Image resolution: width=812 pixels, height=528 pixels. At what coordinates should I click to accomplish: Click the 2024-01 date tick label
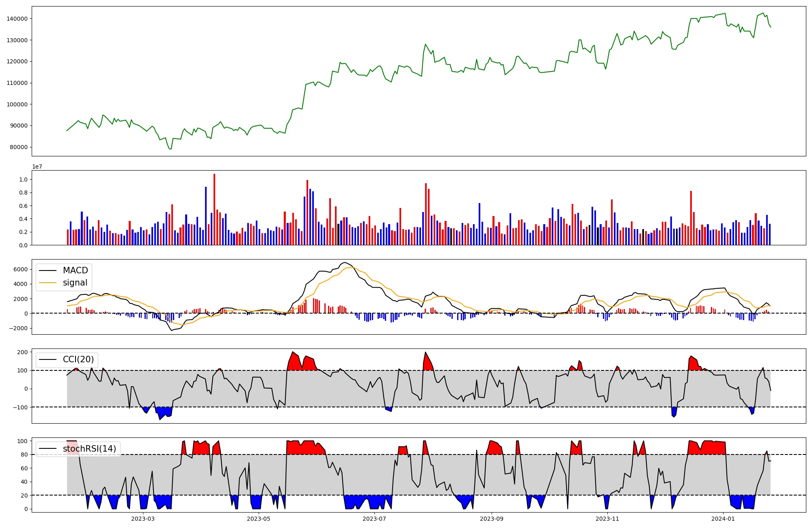click(723, 519)
